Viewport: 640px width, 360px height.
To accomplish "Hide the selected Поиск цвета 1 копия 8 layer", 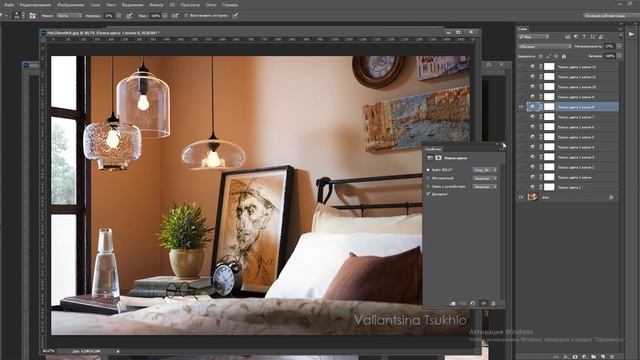I will point(520,107).
